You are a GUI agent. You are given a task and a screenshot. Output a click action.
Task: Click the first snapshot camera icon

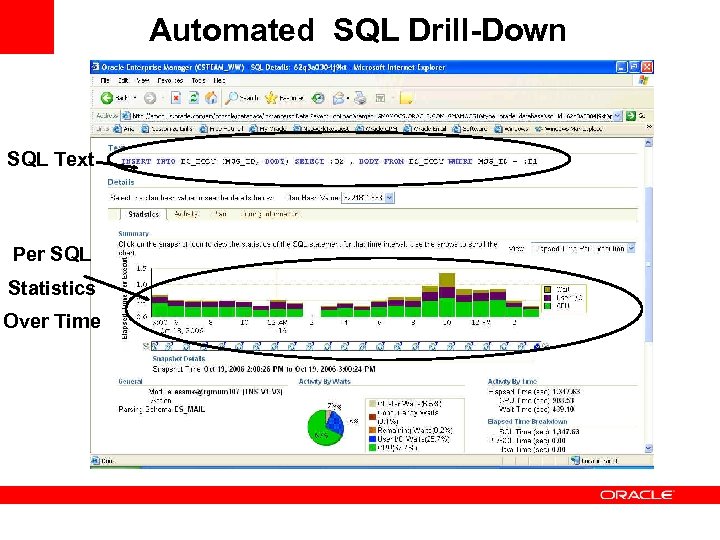[x=155, y=346]
